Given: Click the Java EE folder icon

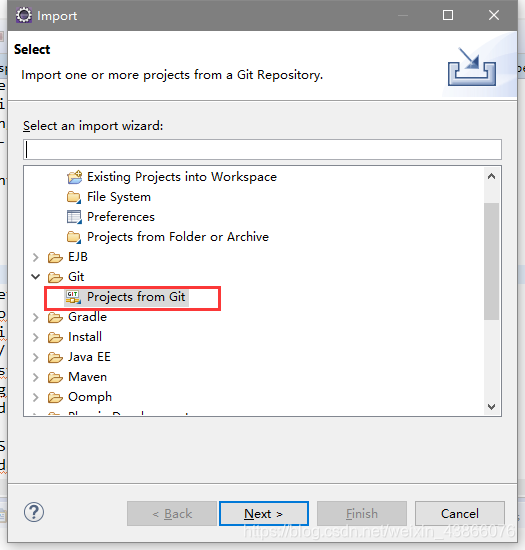Looking at the screenshot, I should pos(55,357).
